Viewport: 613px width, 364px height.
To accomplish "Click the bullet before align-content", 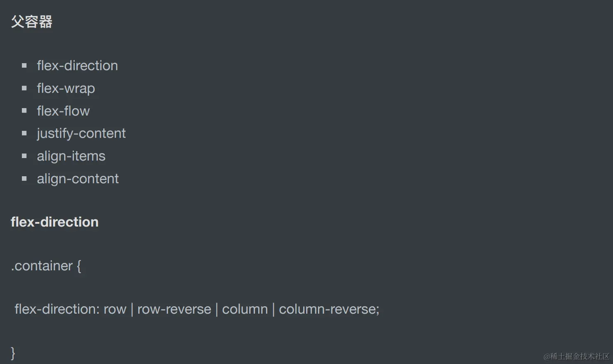I will [24, 179].
